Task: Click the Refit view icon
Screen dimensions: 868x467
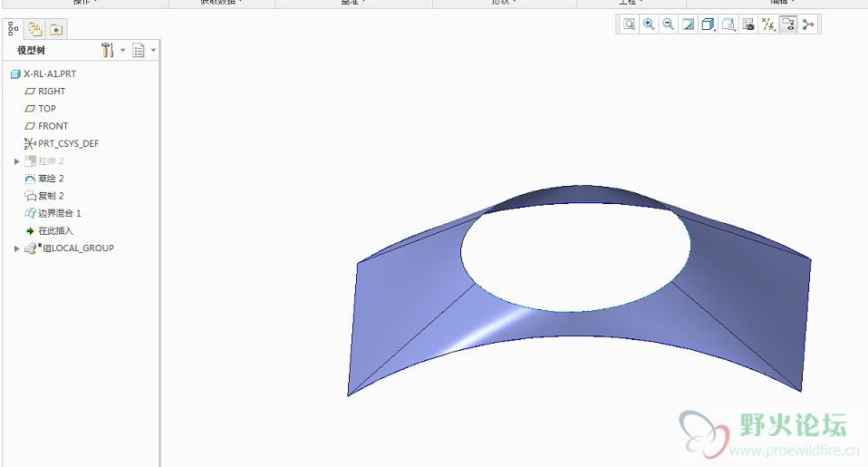Action: [x=629, y=24]
